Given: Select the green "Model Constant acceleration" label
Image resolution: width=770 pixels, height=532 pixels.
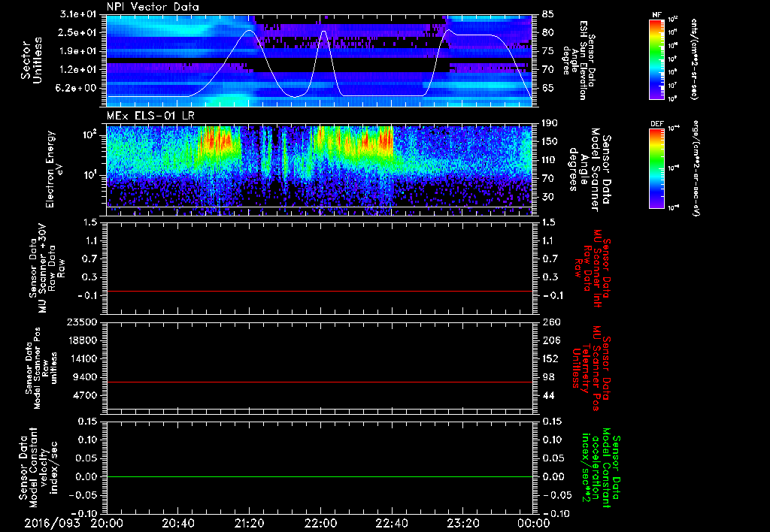Looking at the screenshot, I should pos(600,469).
